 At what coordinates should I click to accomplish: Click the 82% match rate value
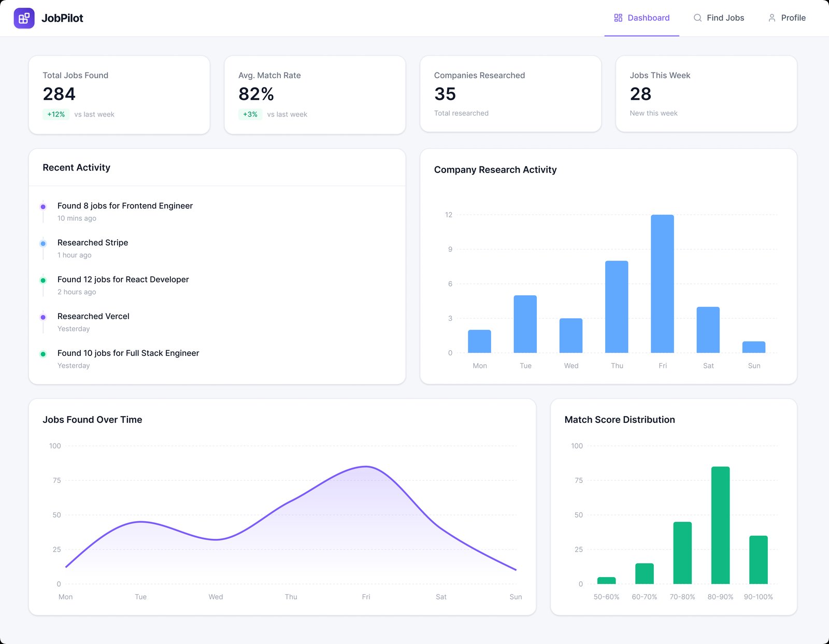pos(256,94)
